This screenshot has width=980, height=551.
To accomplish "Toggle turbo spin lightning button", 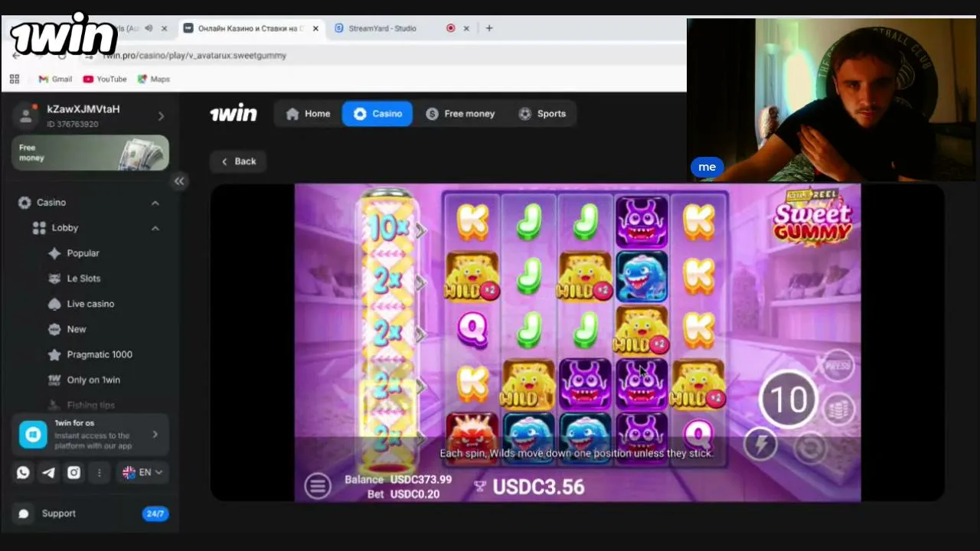I will tap(760, 444).
